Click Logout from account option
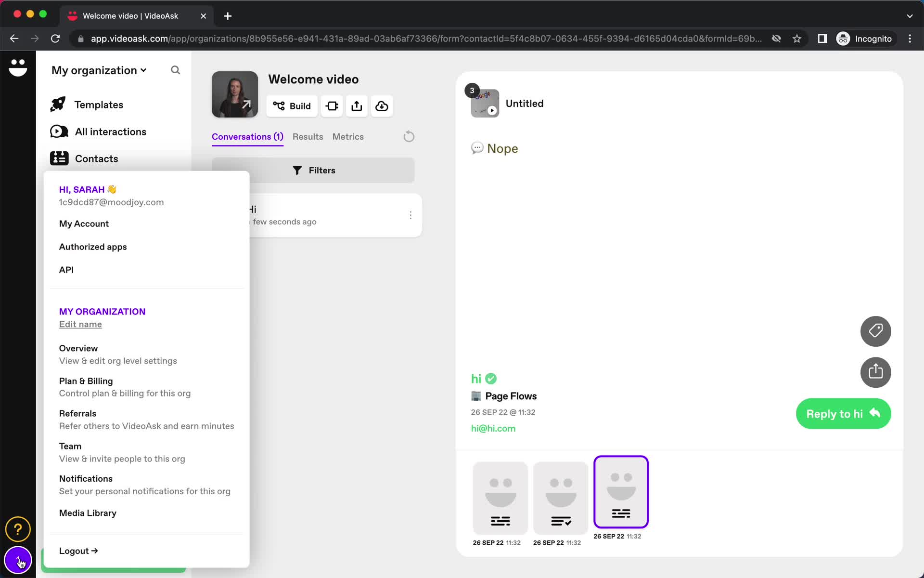924x578 pixels. (78, 550)
